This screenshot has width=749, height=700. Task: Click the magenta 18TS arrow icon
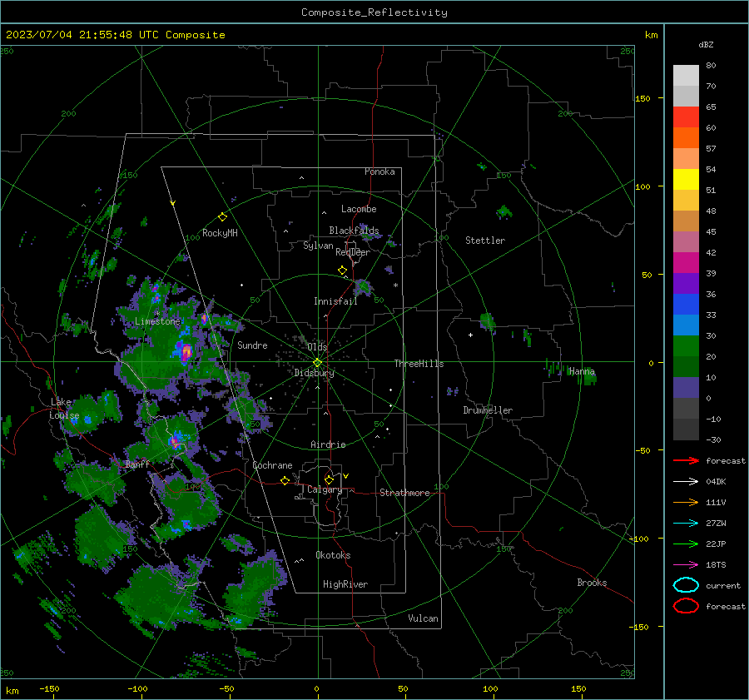click(x=686, y=565)
